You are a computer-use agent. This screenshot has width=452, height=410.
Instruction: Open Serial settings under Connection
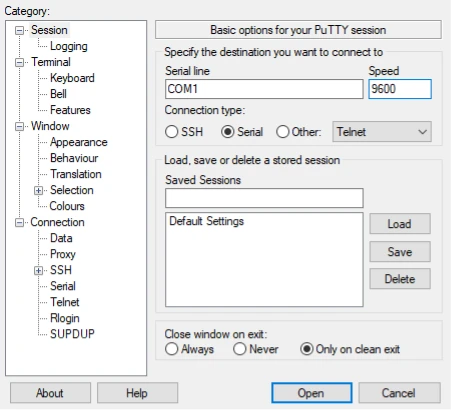pyautogui.click(x=63, y=286)
